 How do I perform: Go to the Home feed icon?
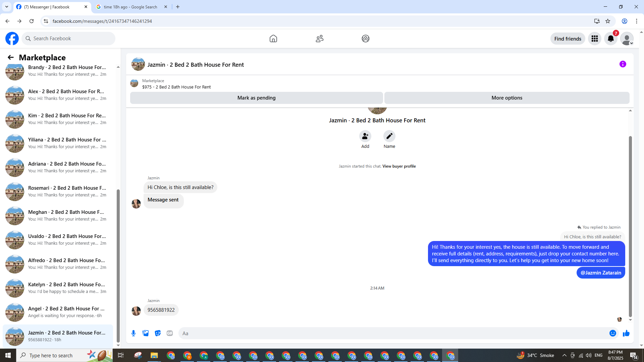click(x=273, y=39)
